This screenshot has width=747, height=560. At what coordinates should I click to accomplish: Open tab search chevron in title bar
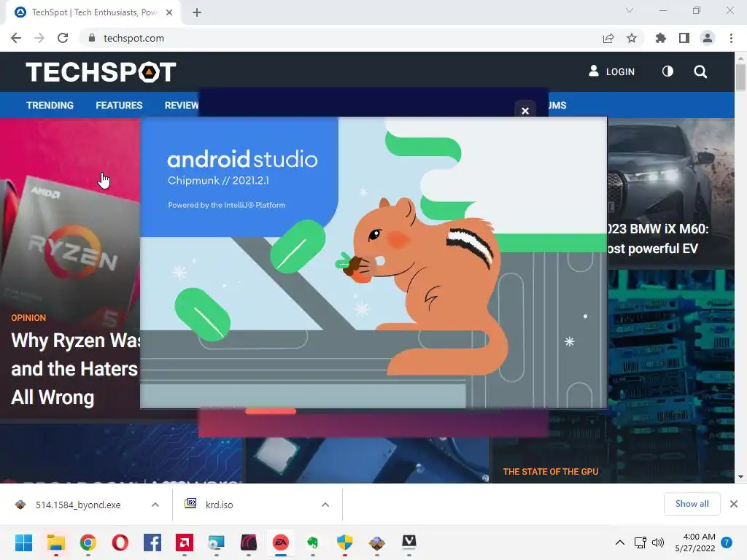[x=630, y=10]
